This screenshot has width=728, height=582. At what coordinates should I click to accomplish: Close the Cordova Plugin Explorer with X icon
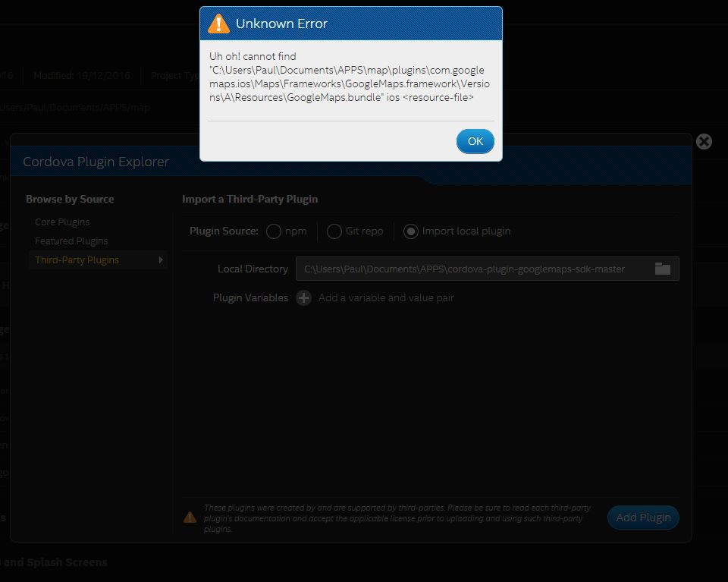pos(704,141)
